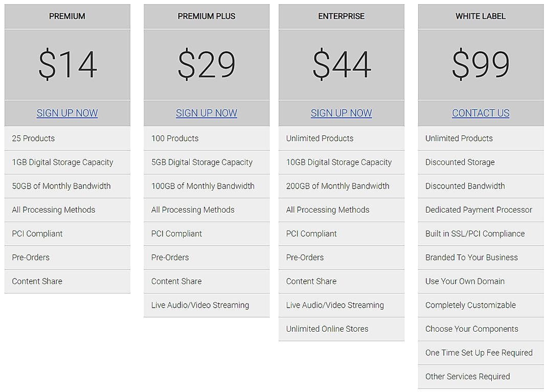Viewport: 547px width, 392px height.
Task: Click the $14 price of Premium
Action: pyautogui.click(x=67, y=64)
